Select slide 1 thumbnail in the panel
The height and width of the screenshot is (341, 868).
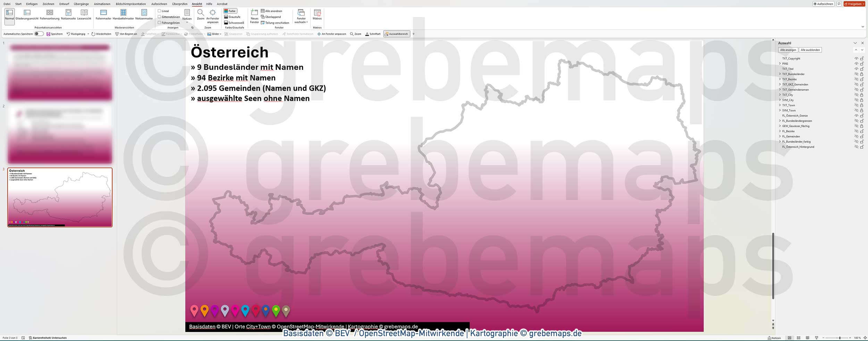tap(60, 72)
